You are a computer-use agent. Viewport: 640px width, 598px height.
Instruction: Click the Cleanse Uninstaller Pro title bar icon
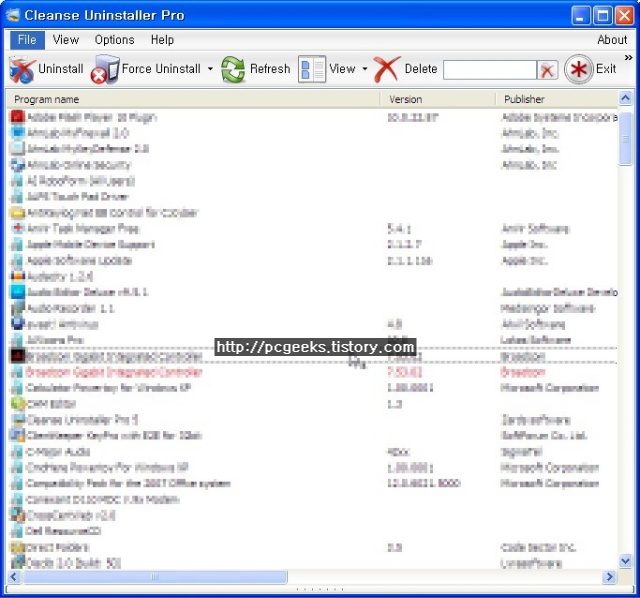[x=12, y=15]
